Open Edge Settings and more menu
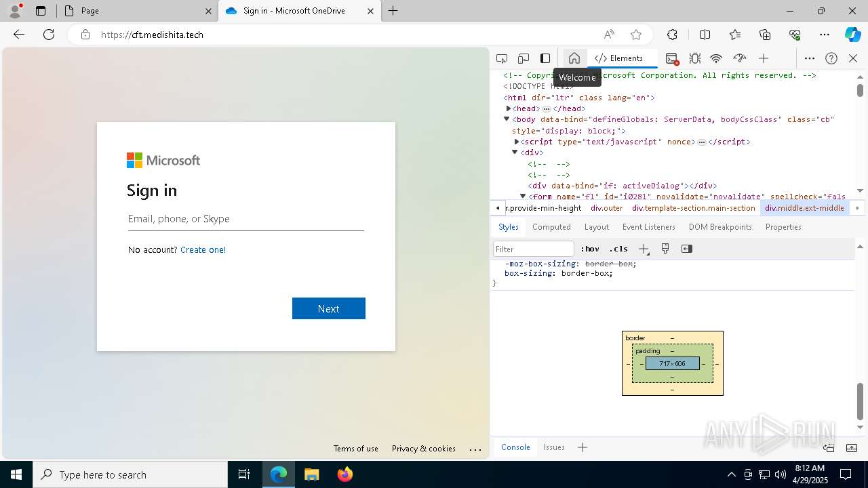The image size is (868, 488). 825,35
